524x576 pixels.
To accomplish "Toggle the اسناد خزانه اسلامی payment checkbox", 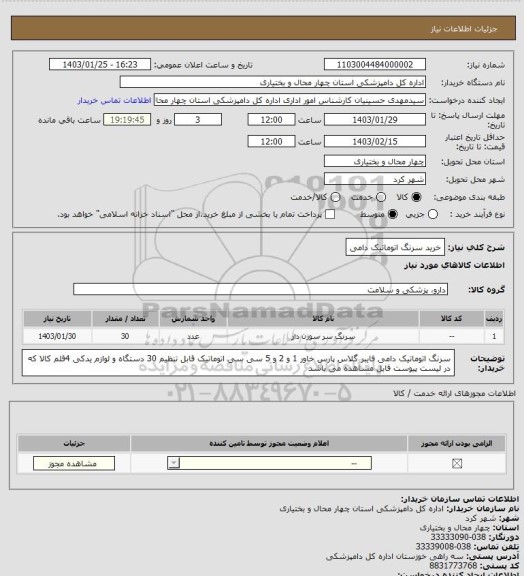I will click(330, 214).
